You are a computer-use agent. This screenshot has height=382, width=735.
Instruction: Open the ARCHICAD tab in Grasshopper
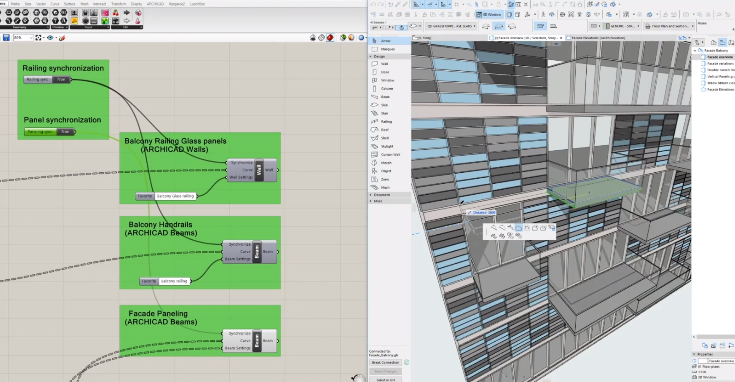click(x=155, y=4)
